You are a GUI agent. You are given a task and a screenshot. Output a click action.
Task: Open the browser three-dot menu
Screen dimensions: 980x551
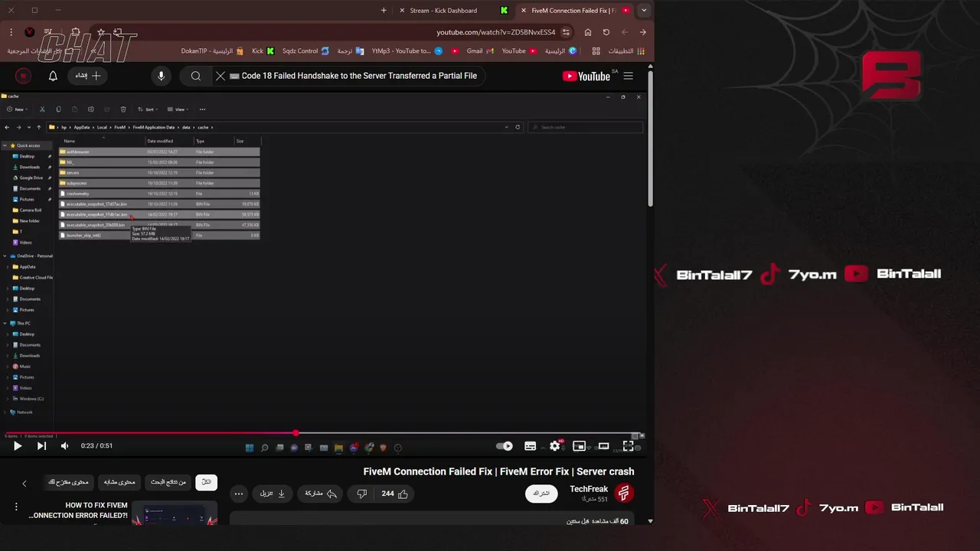pyautogui.click(x=11, y=32)
